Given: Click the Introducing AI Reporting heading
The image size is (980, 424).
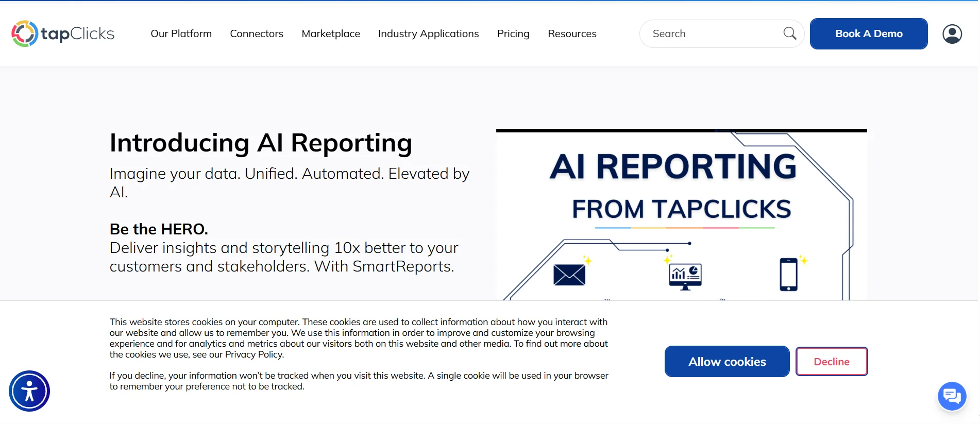Looking at the screenshot, I should coord(261,143).
